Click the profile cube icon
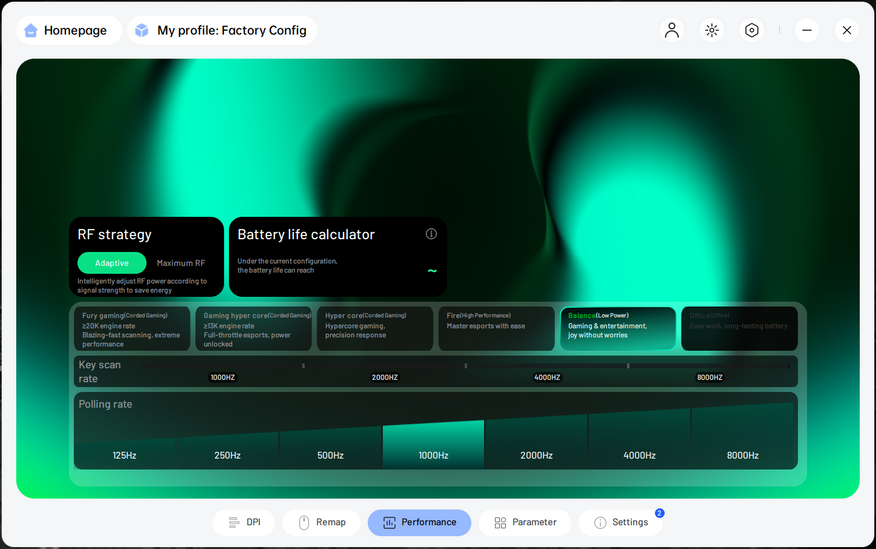This screenshot has width=876, height=549. click(x=142, y=30)
